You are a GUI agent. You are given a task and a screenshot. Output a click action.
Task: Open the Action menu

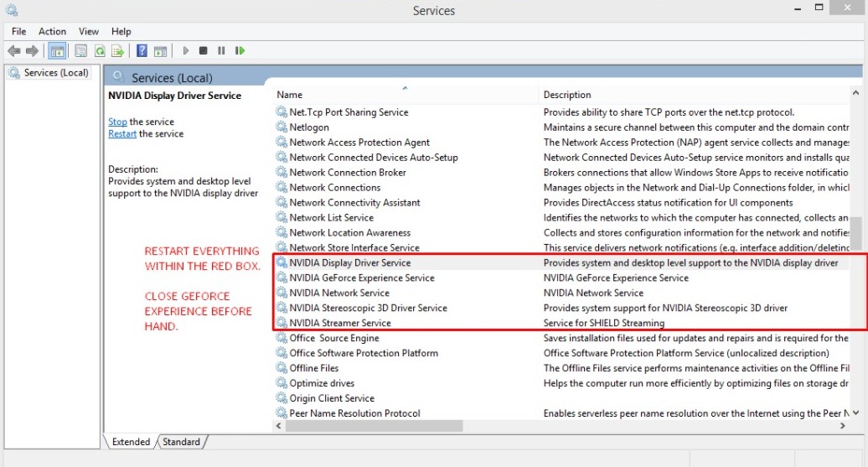(52, 31)
